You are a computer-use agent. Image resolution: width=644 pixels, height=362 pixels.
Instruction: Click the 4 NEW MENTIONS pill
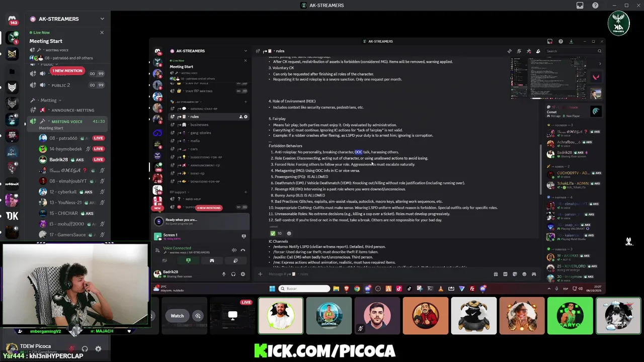pyautogui.click(x=209, y=208)
